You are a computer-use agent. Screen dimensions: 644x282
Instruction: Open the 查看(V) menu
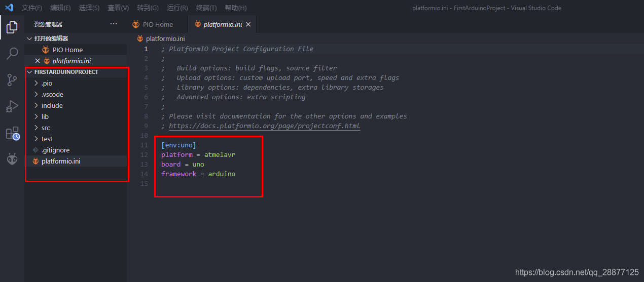(118, 8)
